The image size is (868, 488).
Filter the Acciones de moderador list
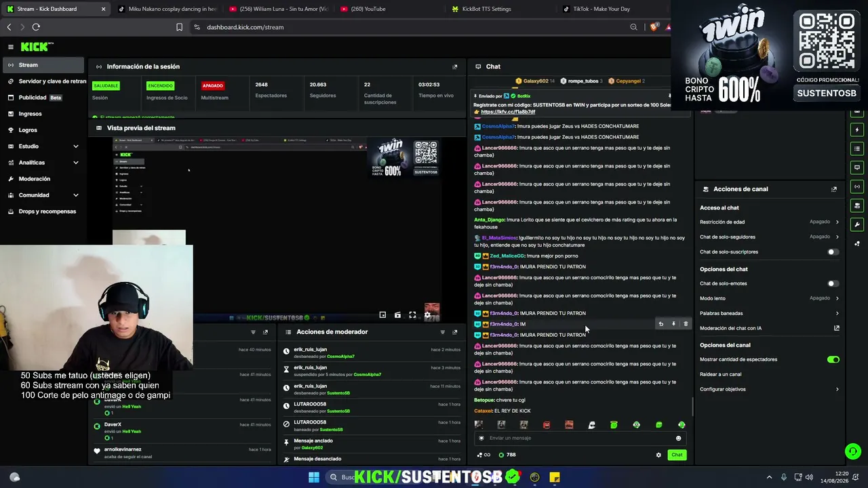442,332
